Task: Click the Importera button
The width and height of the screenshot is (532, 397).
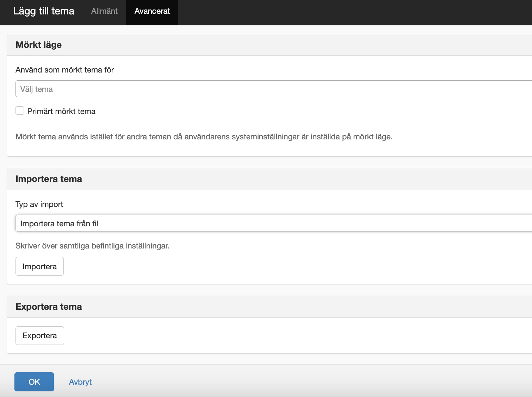Action: [39, 266]
